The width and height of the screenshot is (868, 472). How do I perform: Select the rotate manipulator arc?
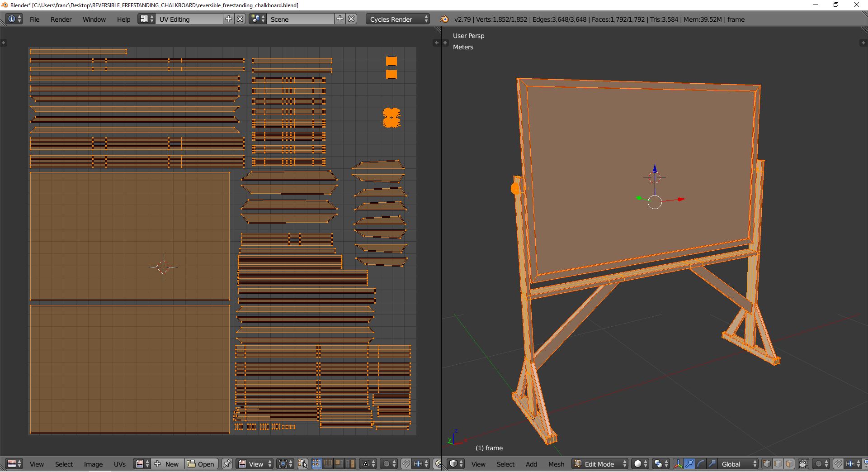pyautogui.click(x=700, y=464)
